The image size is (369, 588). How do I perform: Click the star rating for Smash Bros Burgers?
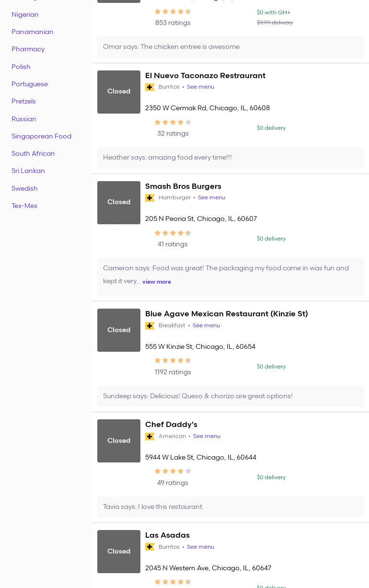173,233
